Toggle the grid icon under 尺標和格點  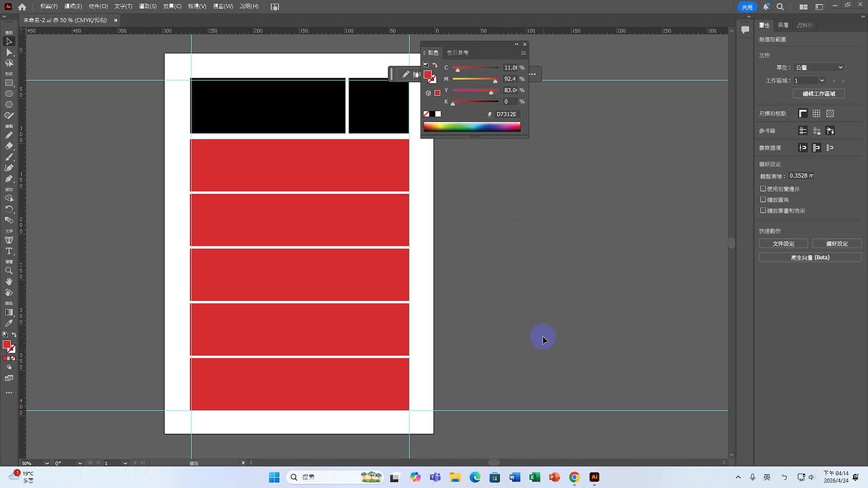[817, 113]
